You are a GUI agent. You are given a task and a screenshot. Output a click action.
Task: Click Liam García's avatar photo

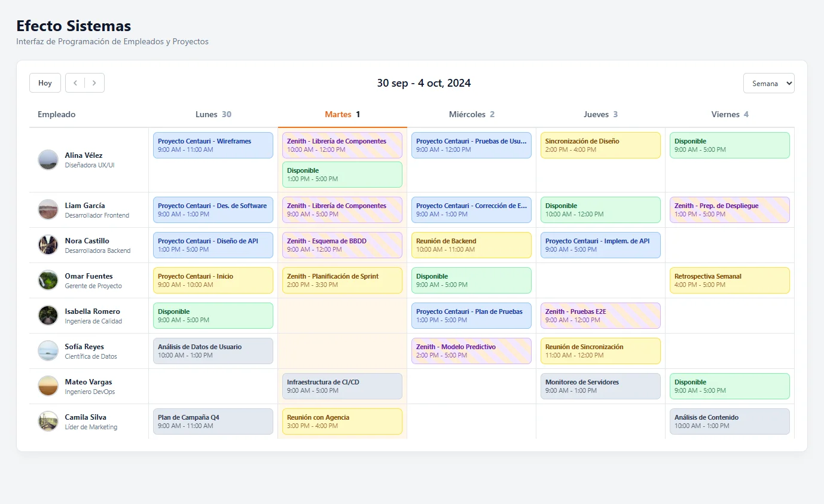(x=48, y=210)
